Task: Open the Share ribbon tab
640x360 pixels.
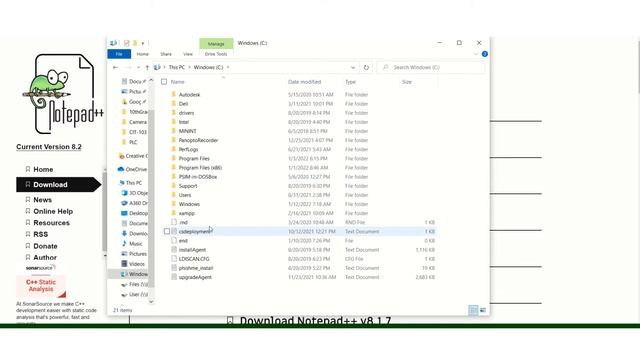Action: click(166, 54)
